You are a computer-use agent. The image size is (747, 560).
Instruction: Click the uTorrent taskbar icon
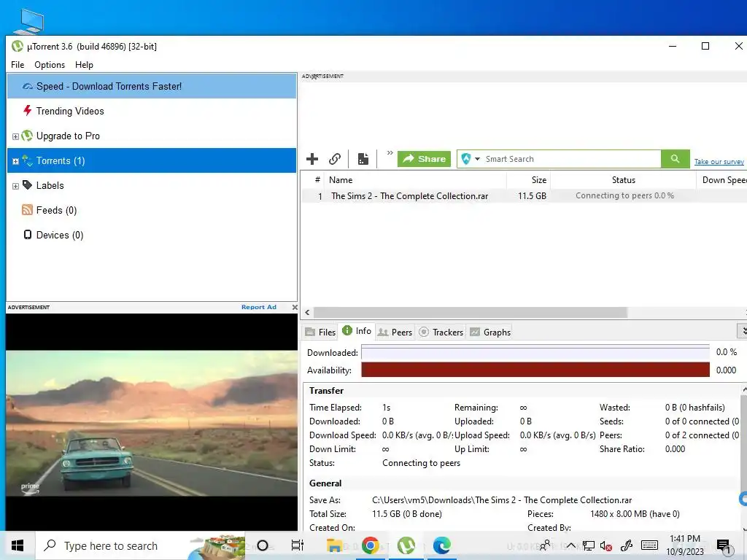coord(406,545)
